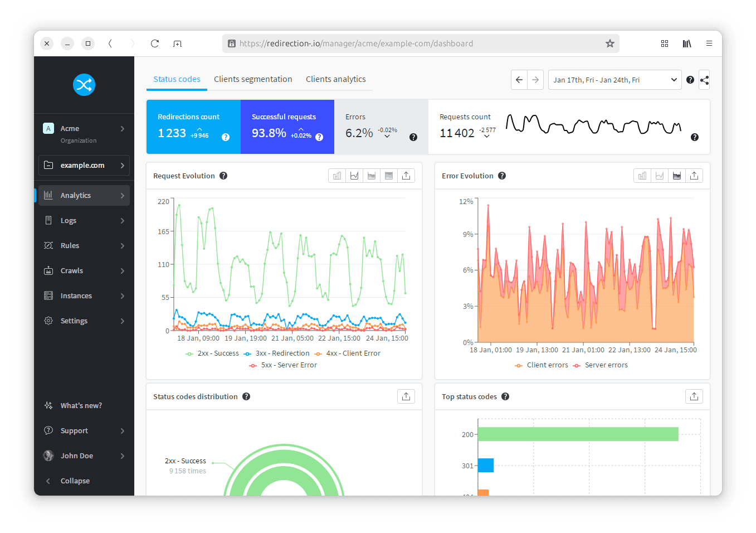Viewport: 756px width, 533px height.
Task: Click the Crawls sidebar icon
Action: click(48, 270)
